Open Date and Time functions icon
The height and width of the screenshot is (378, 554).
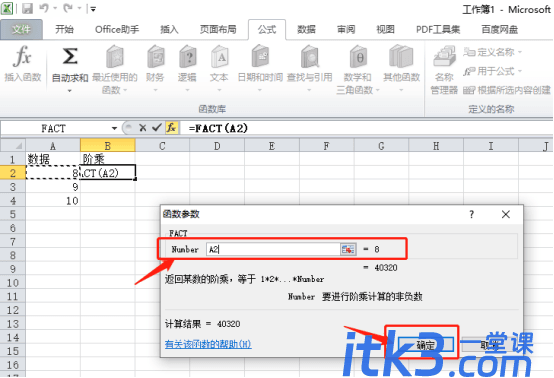click(x=260, y=57)
